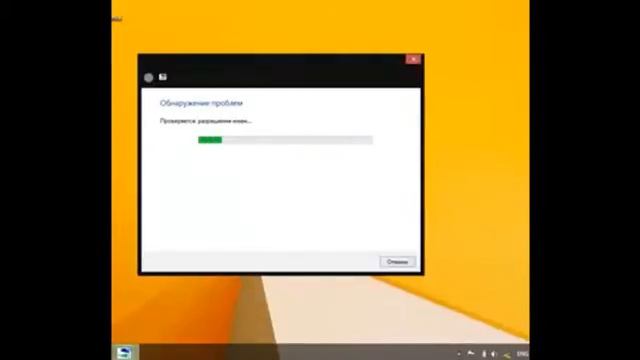
Task: Show hidden tray icons via small arrow
Action: (459, 354)
